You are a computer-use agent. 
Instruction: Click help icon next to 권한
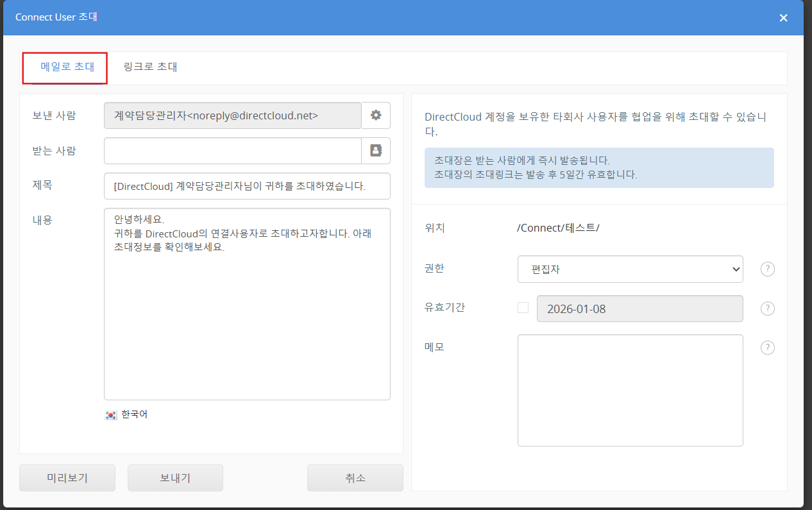tap(767, 269)
